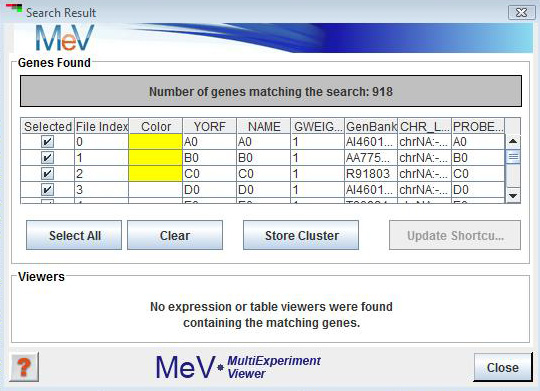Sort by the File Index column header
The height and width of the screenshot is (391, 540).
pos(102,126)
